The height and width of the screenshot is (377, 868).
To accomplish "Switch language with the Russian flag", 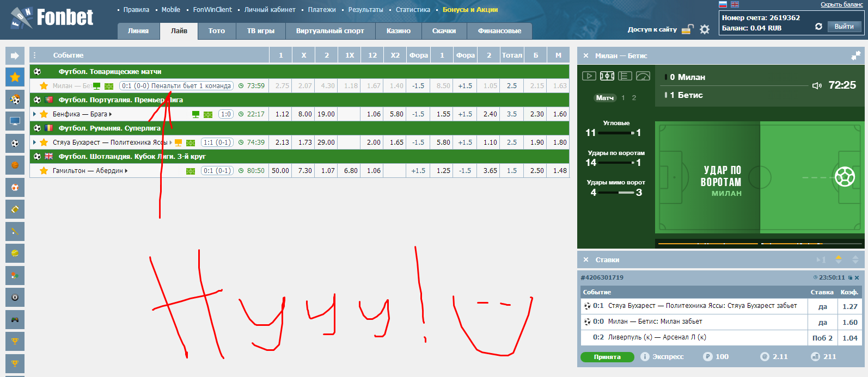I will pyautogui.click(x=723, y=4).
